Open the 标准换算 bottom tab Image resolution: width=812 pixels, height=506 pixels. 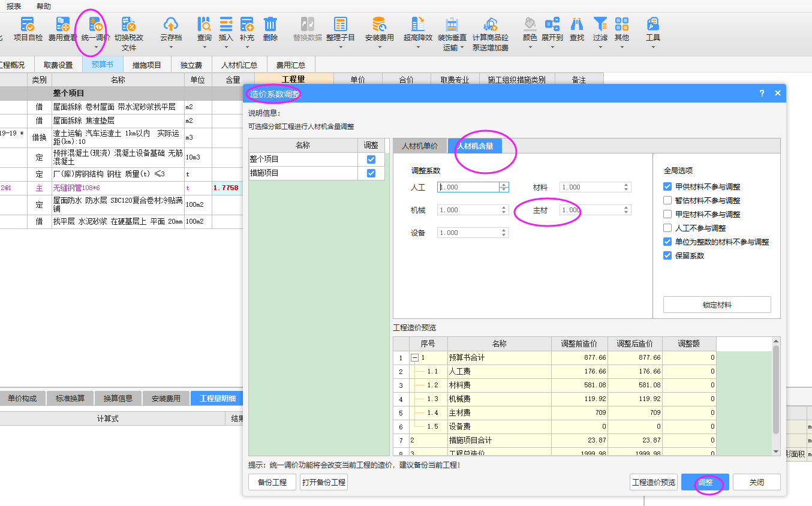click(x=70, y=398)
